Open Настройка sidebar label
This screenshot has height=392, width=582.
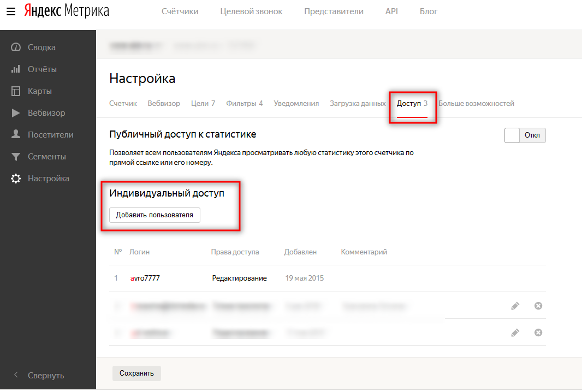point(48,179)
